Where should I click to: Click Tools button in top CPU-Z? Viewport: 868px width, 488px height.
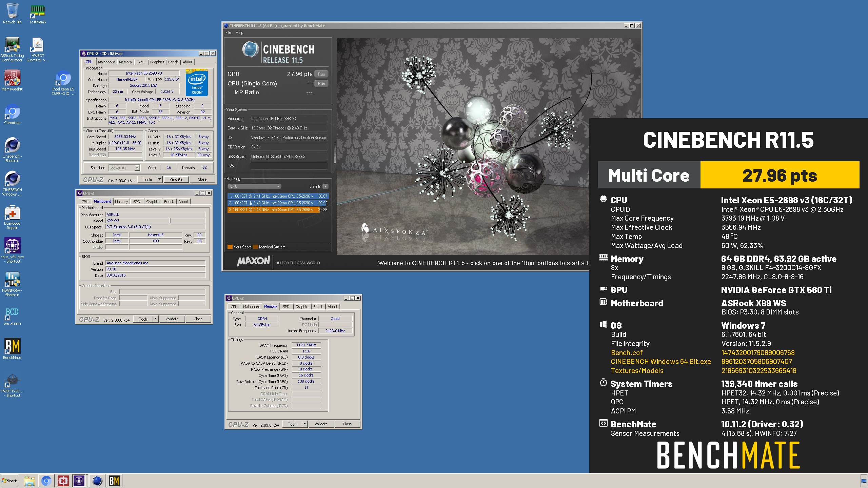pyautogui.click(x=147, y=180)
